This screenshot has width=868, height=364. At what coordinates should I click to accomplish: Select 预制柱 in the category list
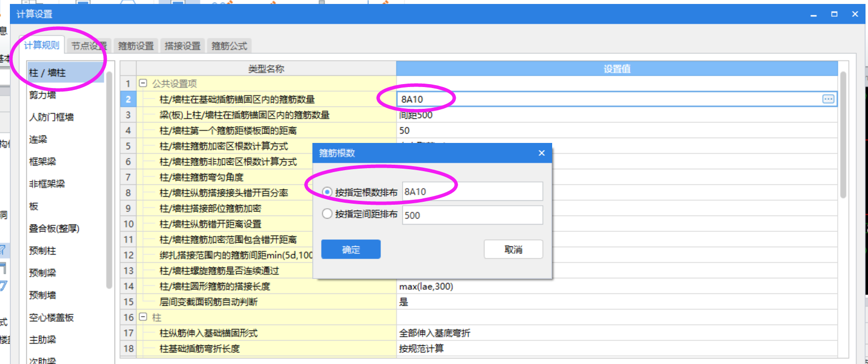click(65, 251)
